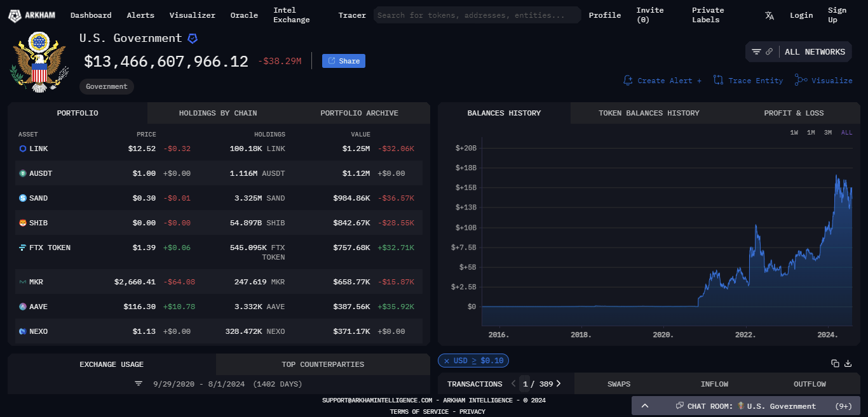This screenshot has height=417, width=868.
Task: Click the blue Share button
Action: coord(344,61)
